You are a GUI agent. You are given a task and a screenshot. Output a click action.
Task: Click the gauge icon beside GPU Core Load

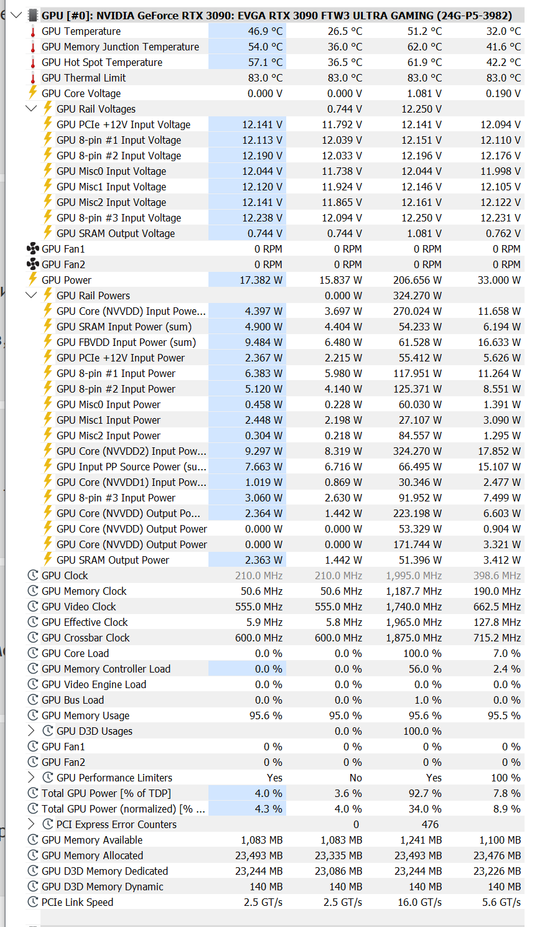click(x=33, y=653)
